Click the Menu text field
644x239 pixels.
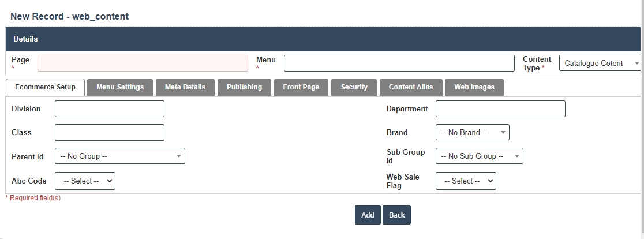pos(399,63)
